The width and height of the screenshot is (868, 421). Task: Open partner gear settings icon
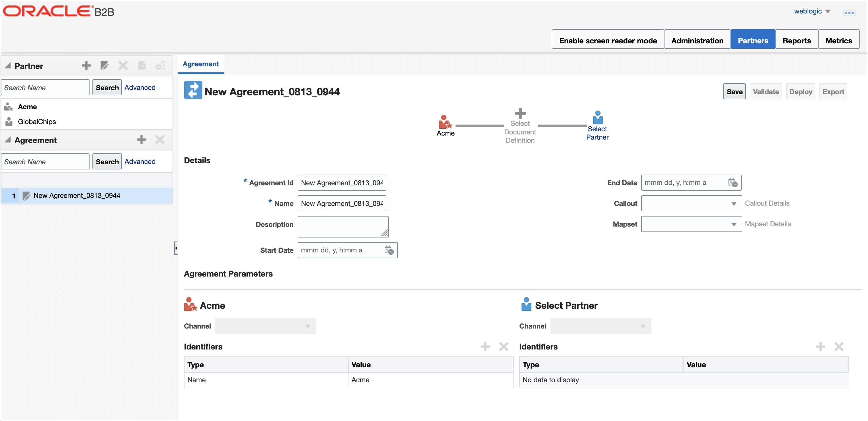tap(160, 65)
